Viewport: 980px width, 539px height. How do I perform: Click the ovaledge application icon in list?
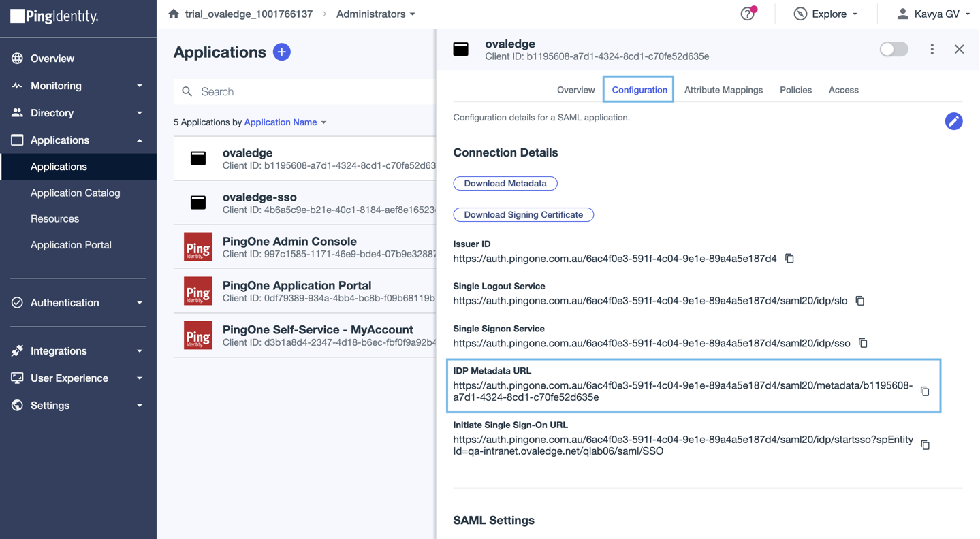tap(198, 159)
